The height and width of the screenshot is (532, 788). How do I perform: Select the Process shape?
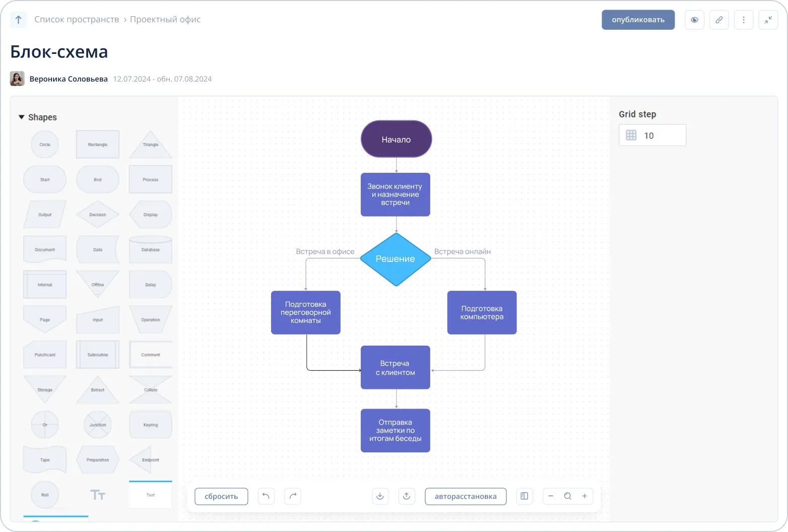151,179
